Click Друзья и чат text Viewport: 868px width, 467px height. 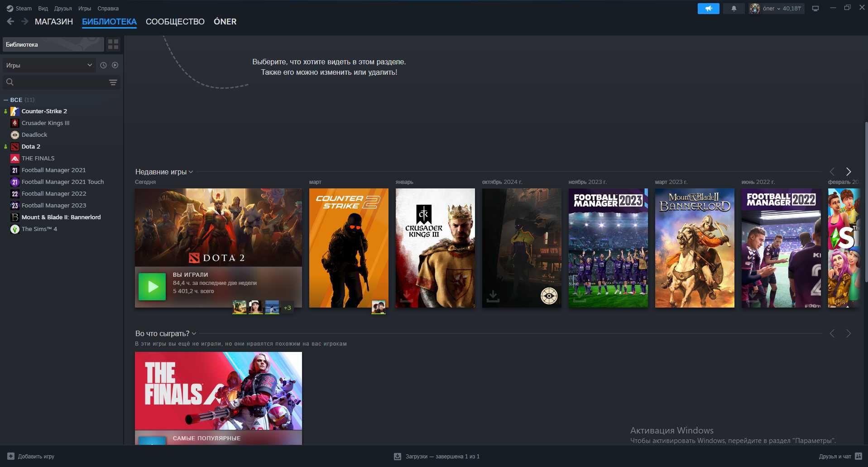(835, 456)
